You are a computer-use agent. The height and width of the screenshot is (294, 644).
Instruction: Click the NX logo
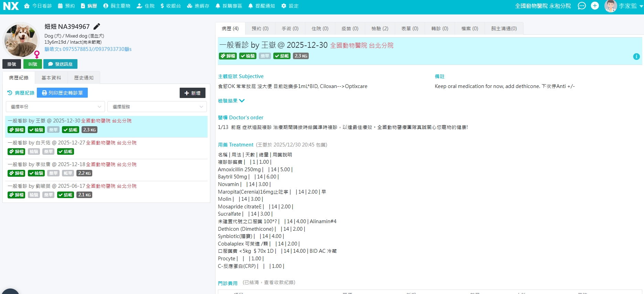pos(11,6)
